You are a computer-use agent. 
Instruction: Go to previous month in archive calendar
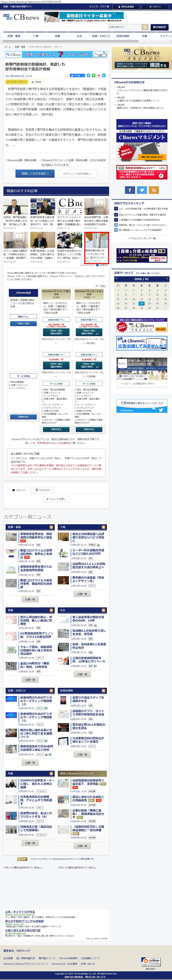(116, 279)
